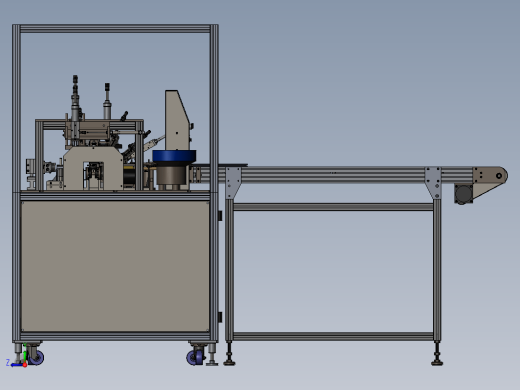The image size is (520, 390).
Task: Select the large beige cabinet door panel
Action: point(115,266)
